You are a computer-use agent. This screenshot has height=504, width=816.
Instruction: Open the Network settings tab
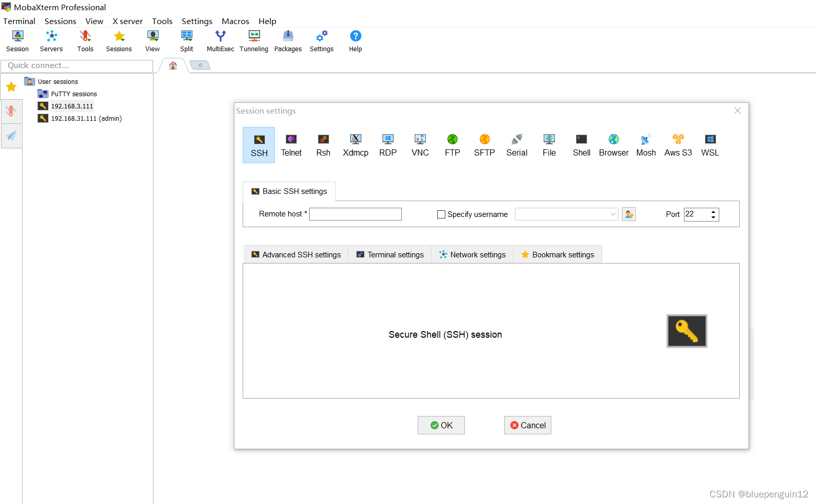click(x=473, y=255)
